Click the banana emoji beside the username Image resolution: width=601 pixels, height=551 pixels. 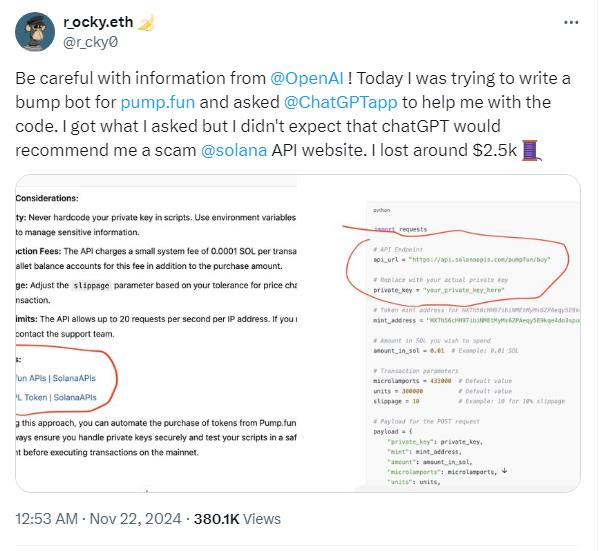[x=146, y=22]
